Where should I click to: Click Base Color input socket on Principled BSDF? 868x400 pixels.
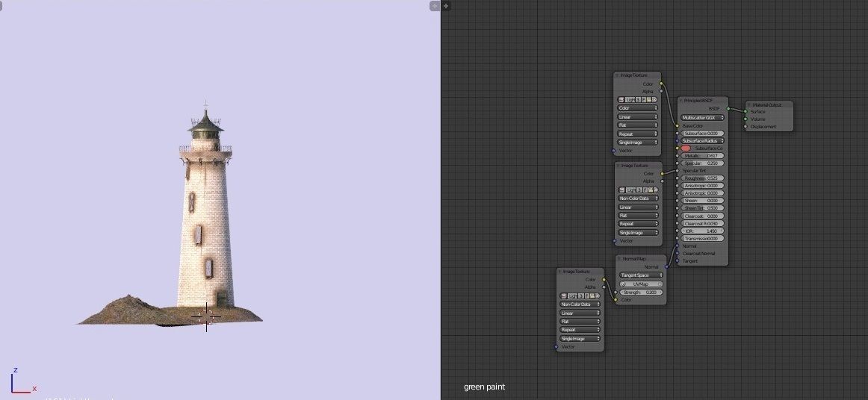(677, 126)
